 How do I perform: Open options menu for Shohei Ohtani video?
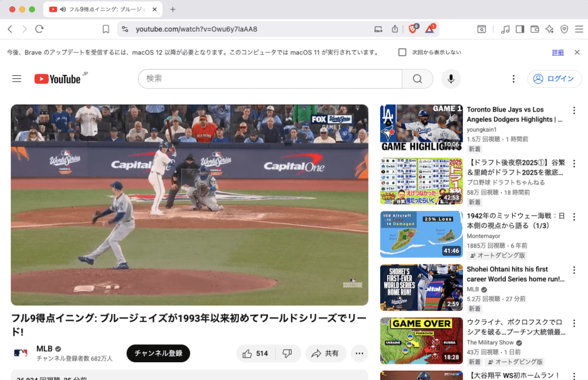[x=574, y=270]
